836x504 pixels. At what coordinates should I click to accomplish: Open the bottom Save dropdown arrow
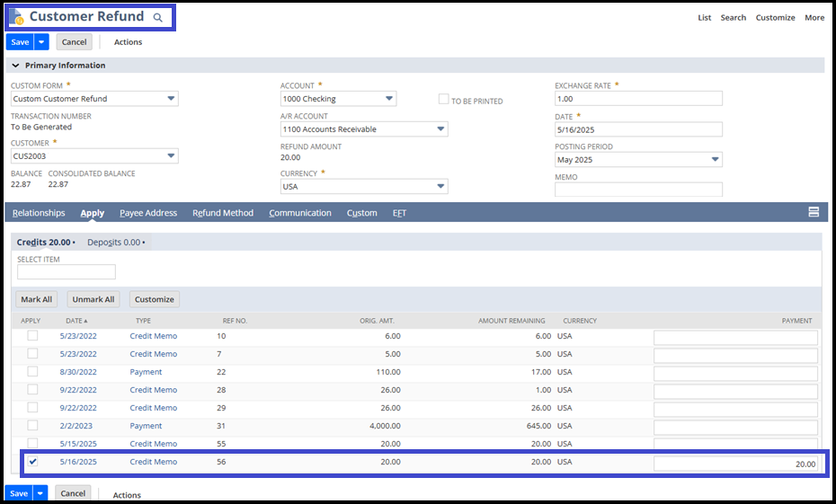pyautogui.click(x=40, y=493)
